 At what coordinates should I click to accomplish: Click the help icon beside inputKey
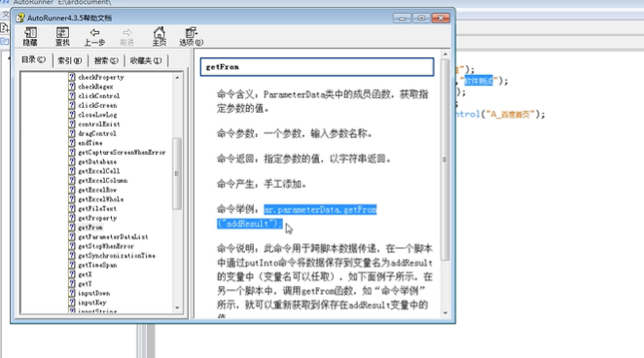[x=72, y=303]
